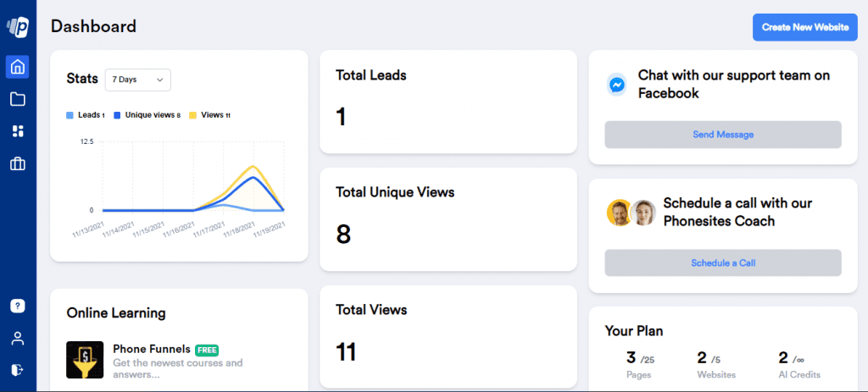Click the logout icon in sidebar
The width and height of the screenshot is (868, 392).
tap(18, 369)
